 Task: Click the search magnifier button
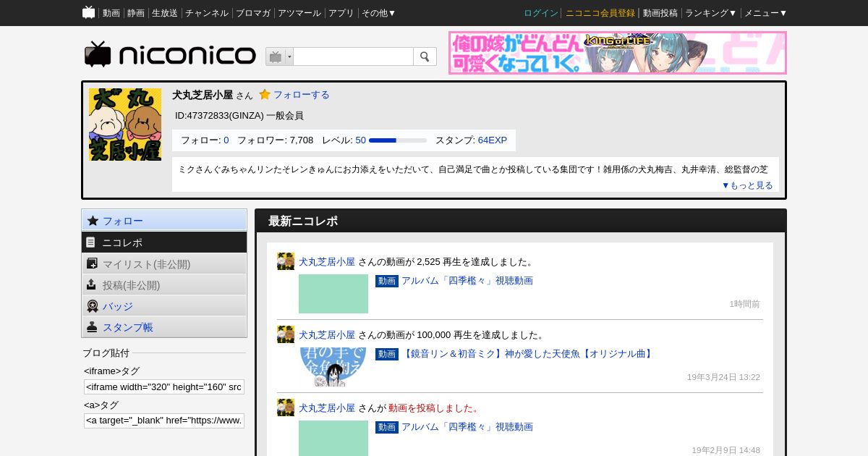(x=425, y=56)
